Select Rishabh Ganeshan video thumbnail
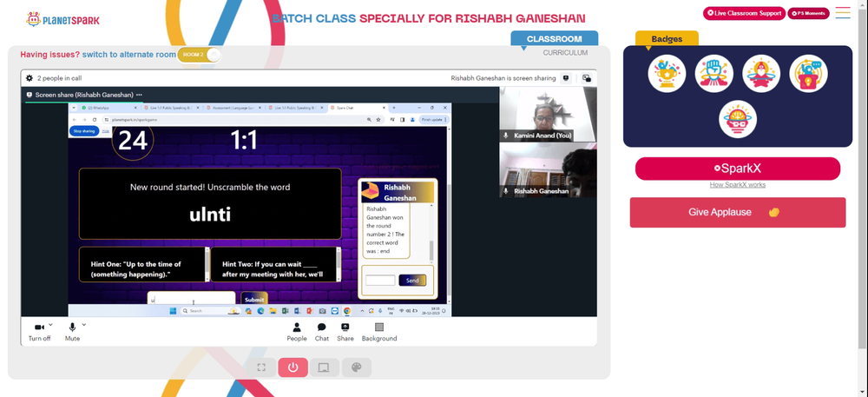The image size is (868, 397). [548, 170]
